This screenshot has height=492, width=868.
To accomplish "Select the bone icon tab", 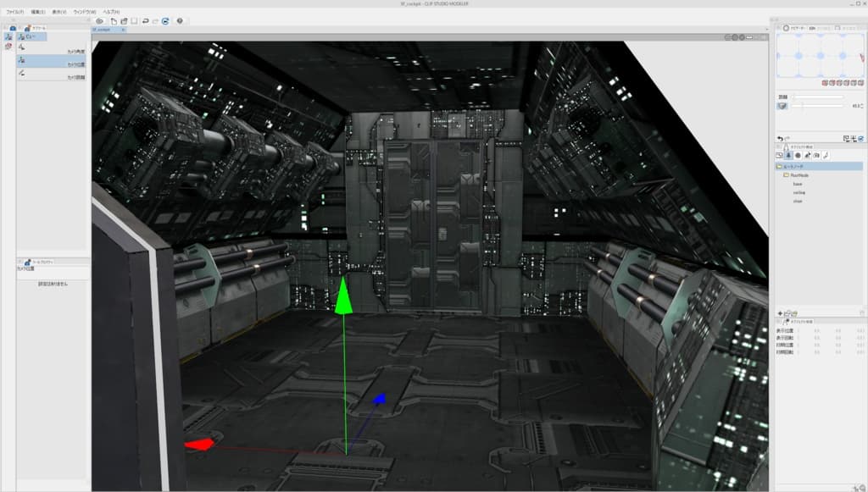I will click(x=826, y=156).
